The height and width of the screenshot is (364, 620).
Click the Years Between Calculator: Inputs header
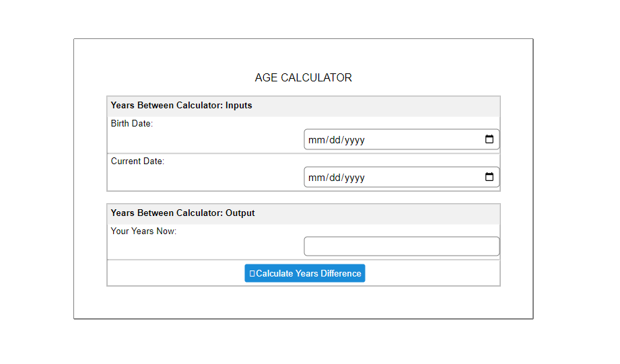pyautogui.click(x=181, y=106)
